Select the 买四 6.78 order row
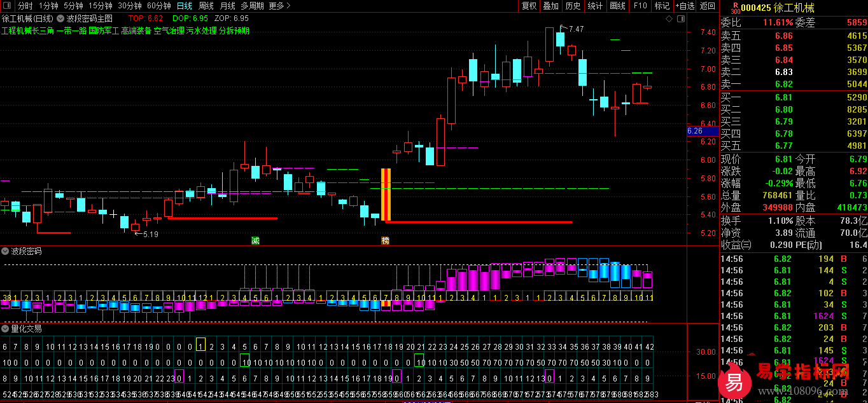 [x=794, y=133]
